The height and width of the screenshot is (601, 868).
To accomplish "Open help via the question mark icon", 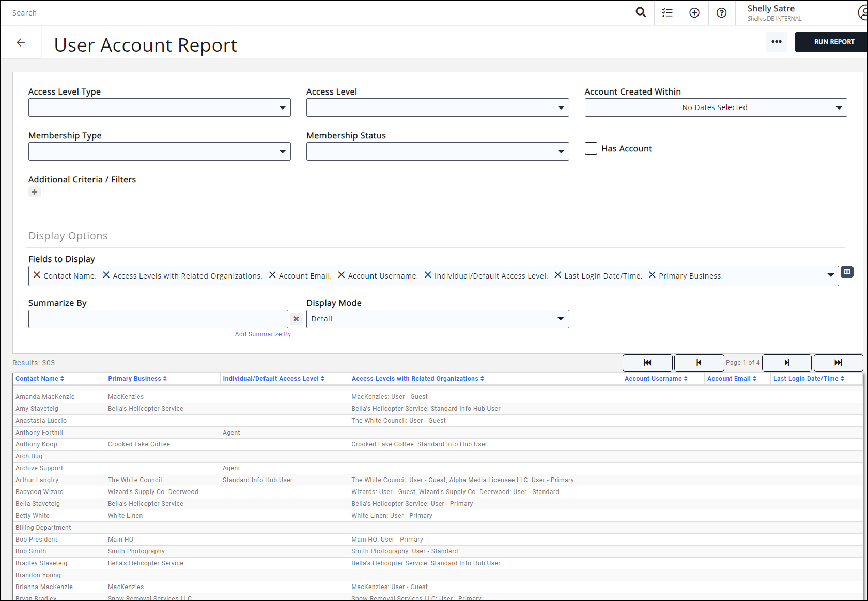I will [721, 12].
